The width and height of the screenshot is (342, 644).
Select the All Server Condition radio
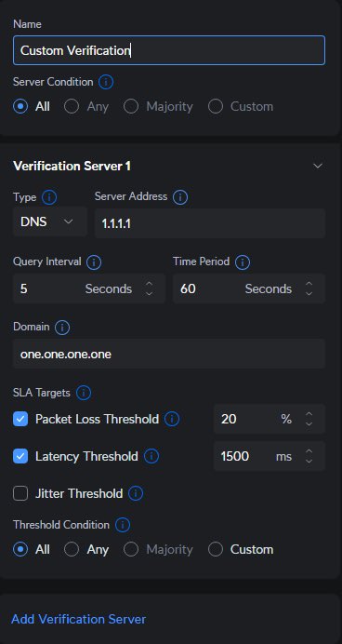(20, 106)
